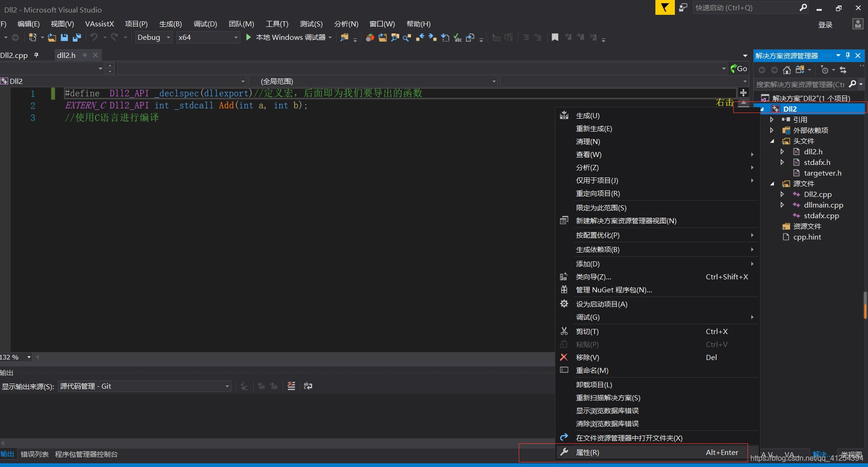Open the 生成(B) menu in menu bar
The width and height of the screenshot is (868, 467).
click(170, 24)
